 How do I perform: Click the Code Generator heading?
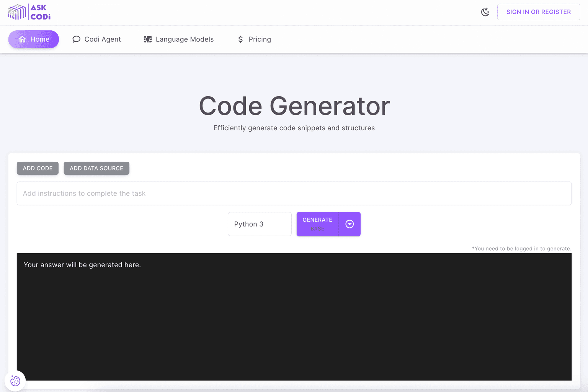(x=294, y=106)
